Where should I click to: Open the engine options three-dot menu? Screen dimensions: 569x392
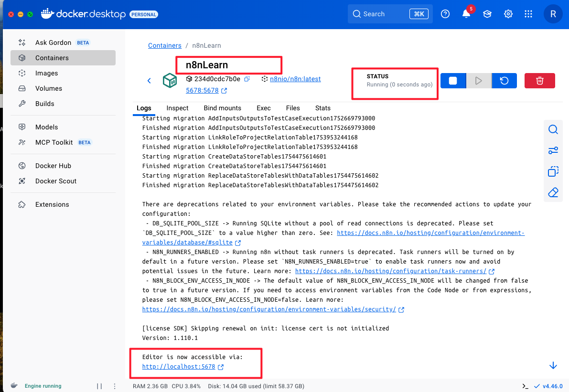(115, 386)
